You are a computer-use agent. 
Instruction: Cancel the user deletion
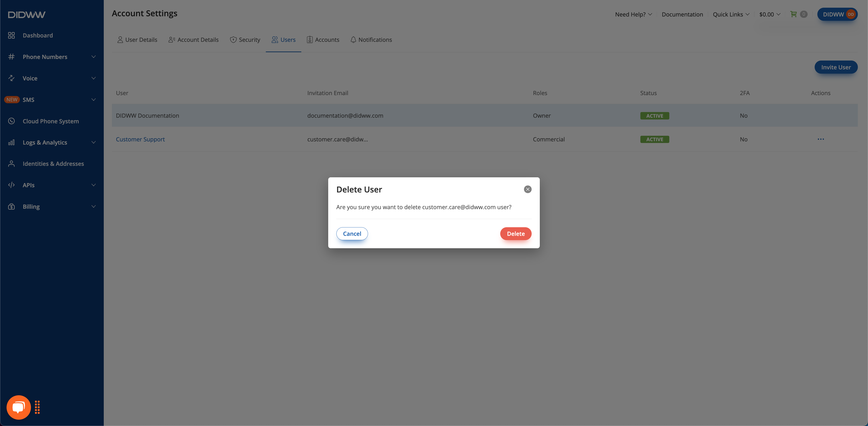click(352, 233)
